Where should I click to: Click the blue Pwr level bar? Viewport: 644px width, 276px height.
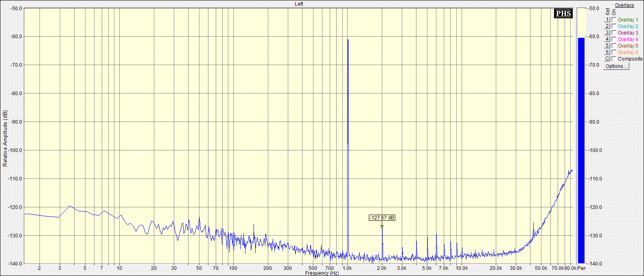[x=581, y=150]
